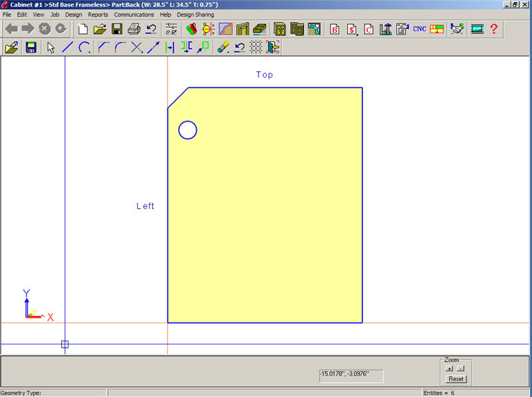
Task: Open the report page marked B
Action: pos(334,29)
